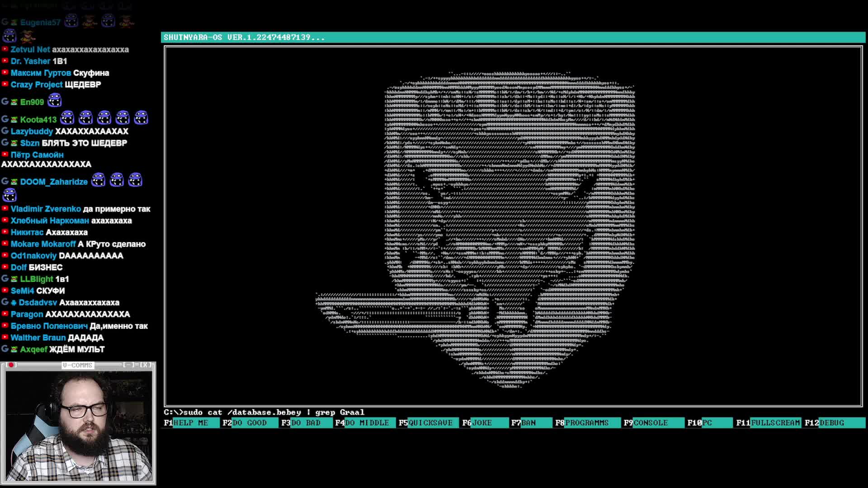868x488 pixels.
Task: Select F2 DO GOOD option
Action: pos(250,423)
